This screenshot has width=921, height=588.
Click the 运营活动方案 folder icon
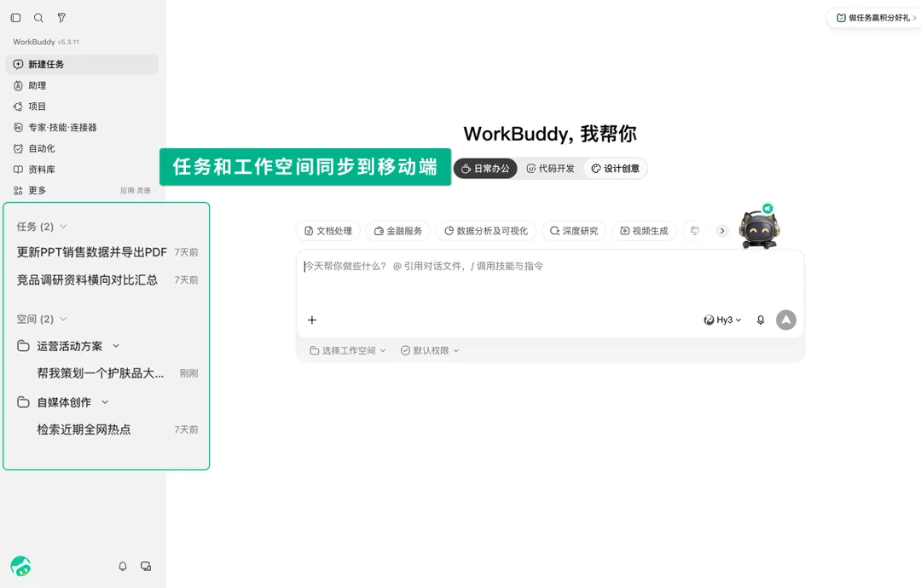24,346
